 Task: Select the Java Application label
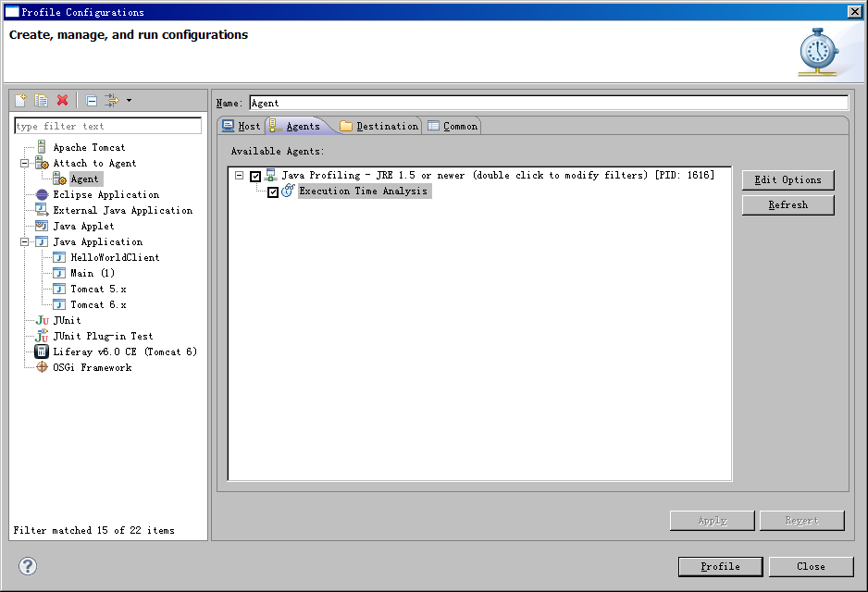[x=98, y=241]
